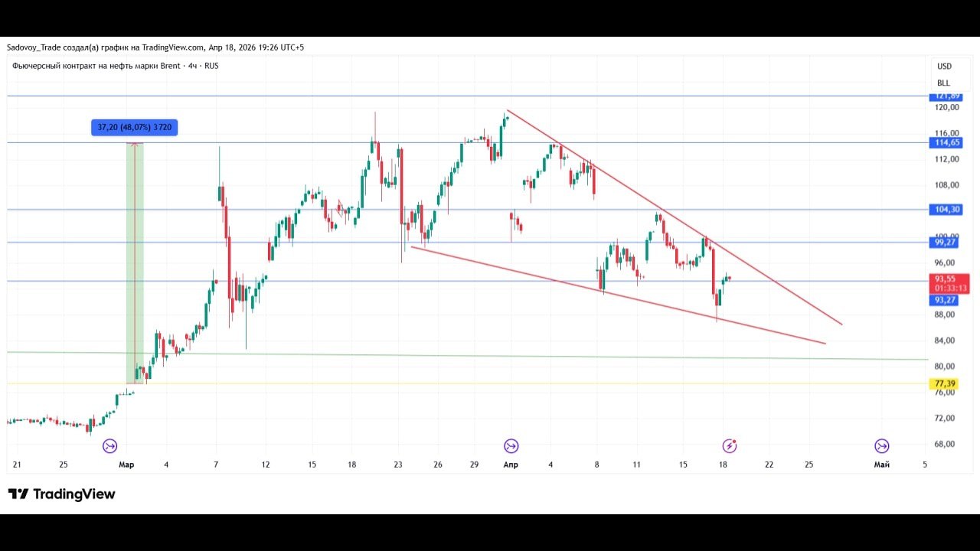Select the yellow 77,39 price label
Screen dimensions: 980x551
coord(945,383)
